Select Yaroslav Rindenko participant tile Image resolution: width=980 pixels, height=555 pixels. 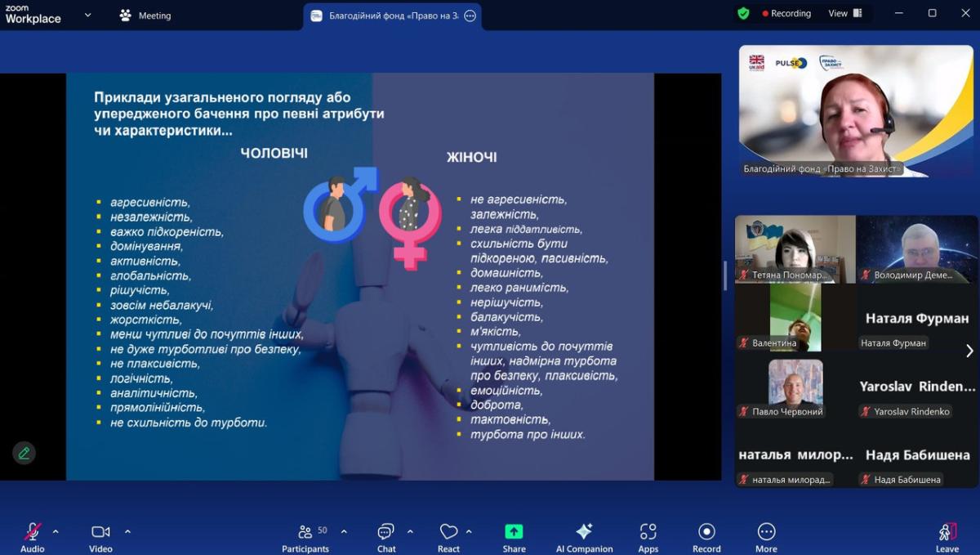point(917,386)
